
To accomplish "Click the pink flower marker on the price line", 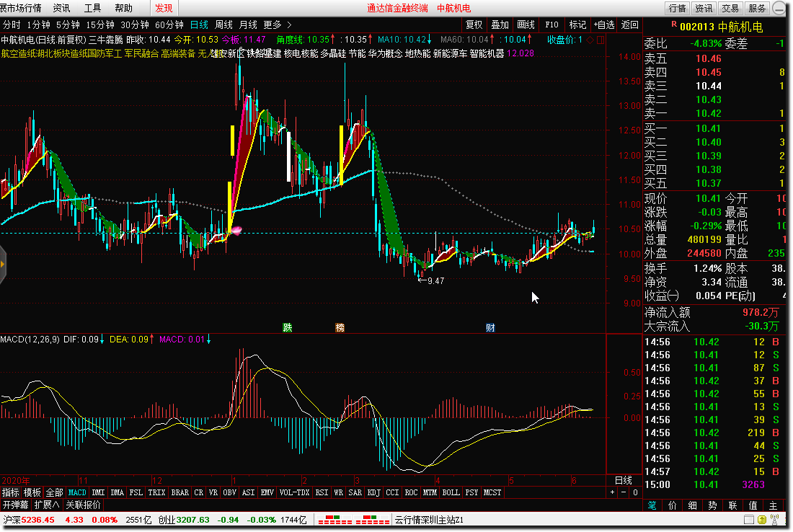I will click(x=236, y=231).
